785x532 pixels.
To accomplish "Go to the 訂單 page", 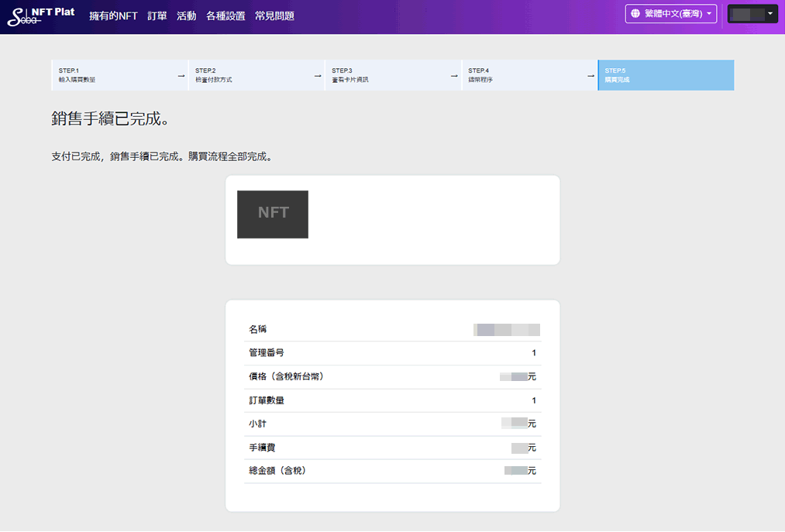I will [x=157, y=15].
